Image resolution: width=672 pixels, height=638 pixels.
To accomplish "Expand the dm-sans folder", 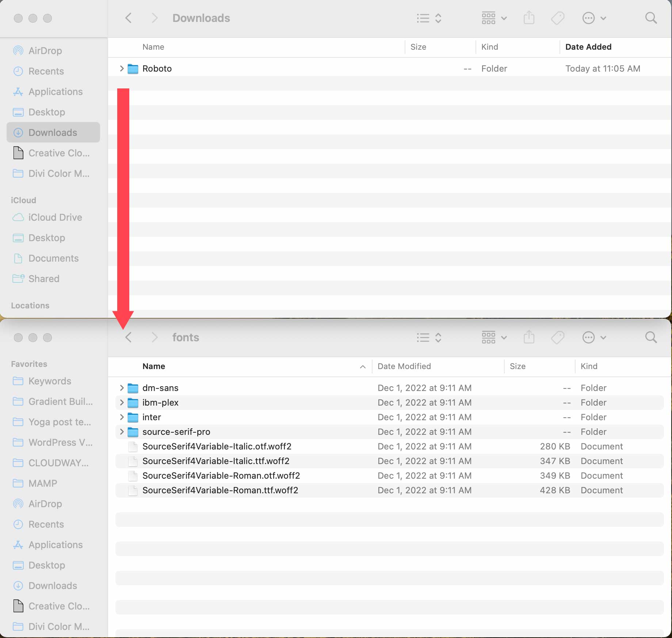I will (x=122, y=388).
